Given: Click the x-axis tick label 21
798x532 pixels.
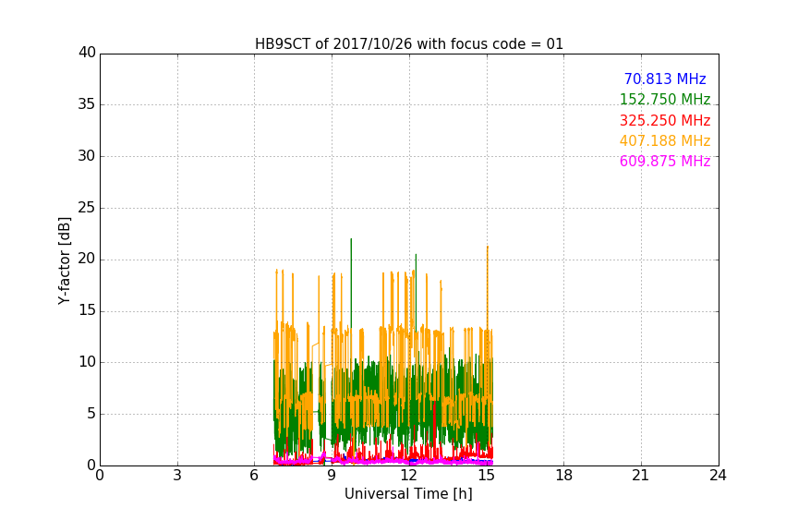Looking at the screenshot, I should (x=641, y=476).
